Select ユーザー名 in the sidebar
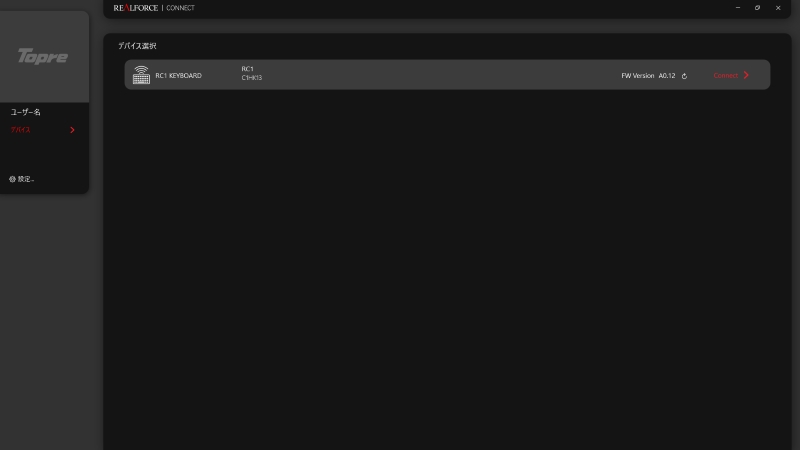The image size is (800, 450). [26, 112]
